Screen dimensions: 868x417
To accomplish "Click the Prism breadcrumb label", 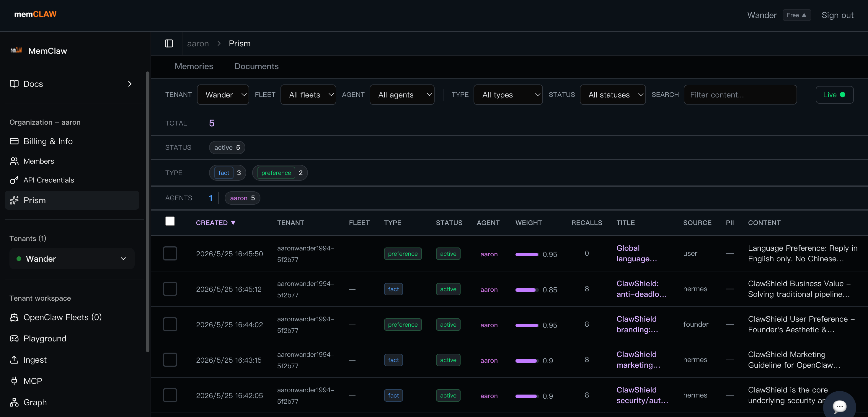I will pyautogui.click(x=239, y=43).
